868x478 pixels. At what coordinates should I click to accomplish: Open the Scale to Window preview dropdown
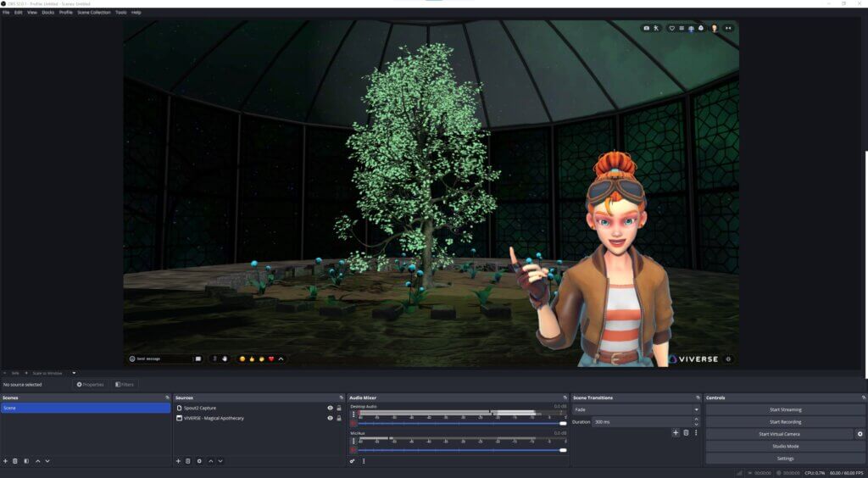(74, 373)
